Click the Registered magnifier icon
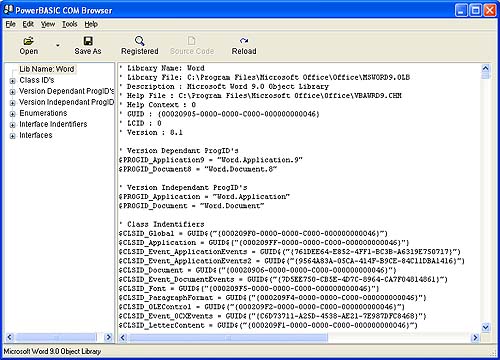The image size is (500, 360). pos(139,41)
